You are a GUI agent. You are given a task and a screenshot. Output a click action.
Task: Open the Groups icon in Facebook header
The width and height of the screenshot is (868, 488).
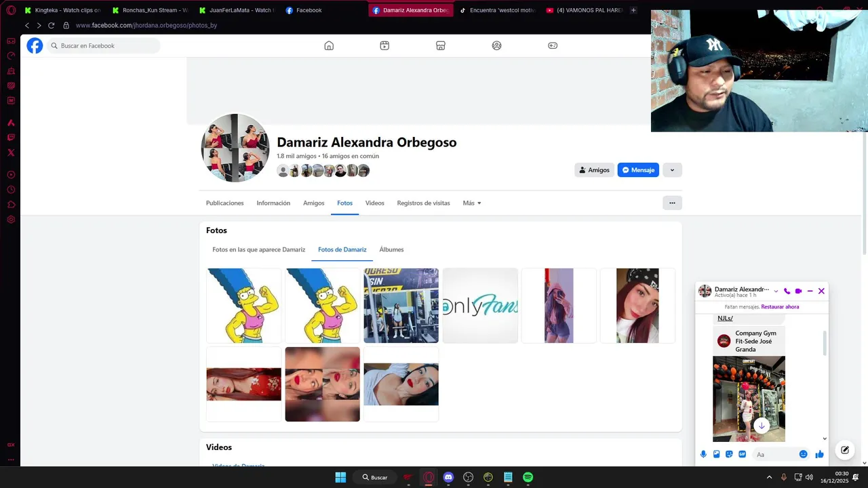(x=497, y=45)
